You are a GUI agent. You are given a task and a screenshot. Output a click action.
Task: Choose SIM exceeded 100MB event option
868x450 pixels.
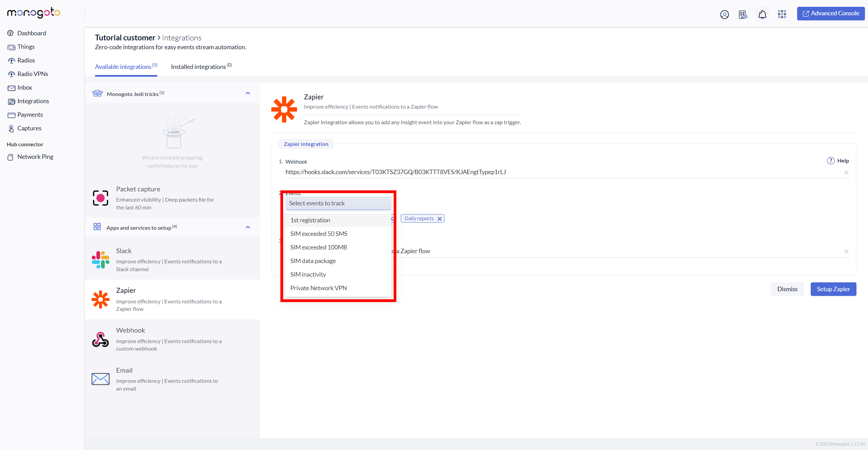(x=318, y=247)
